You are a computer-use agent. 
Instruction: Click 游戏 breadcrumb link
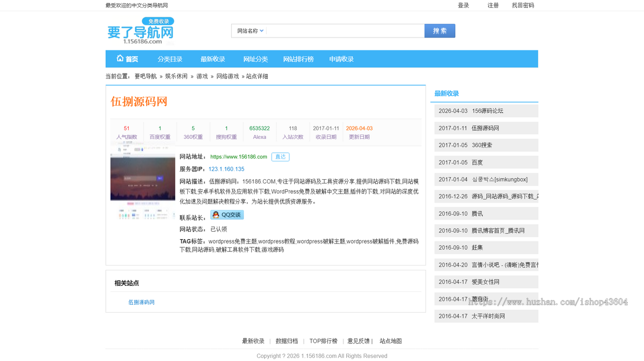tap(202, 76)
